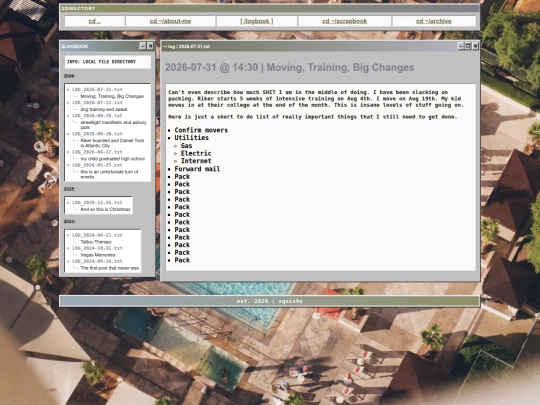The height and width of the screenshot is (405, 540).
Task: Open LOG_2024-06-21.txt log file
Action: click(x=97, y=235)
